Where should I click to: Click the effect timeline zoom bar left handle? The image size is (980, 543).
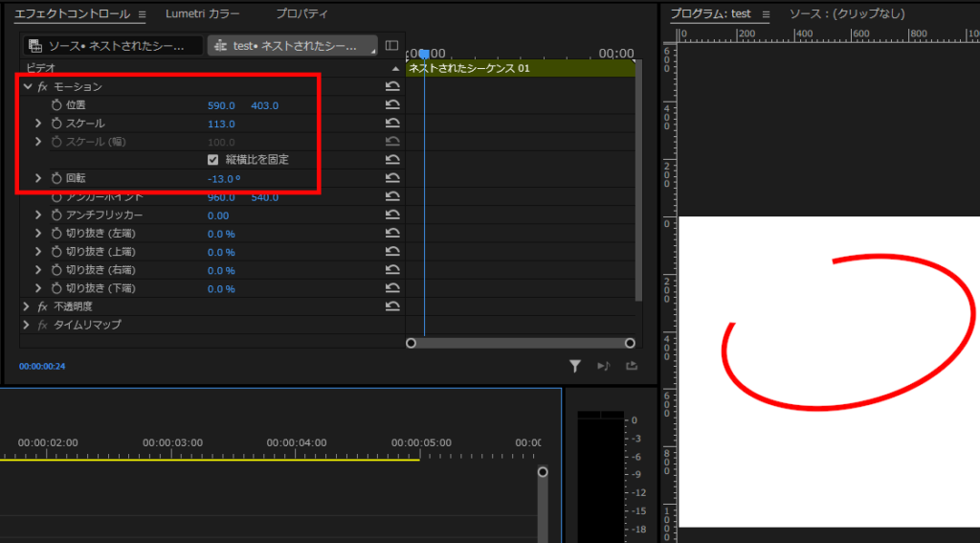411,343
